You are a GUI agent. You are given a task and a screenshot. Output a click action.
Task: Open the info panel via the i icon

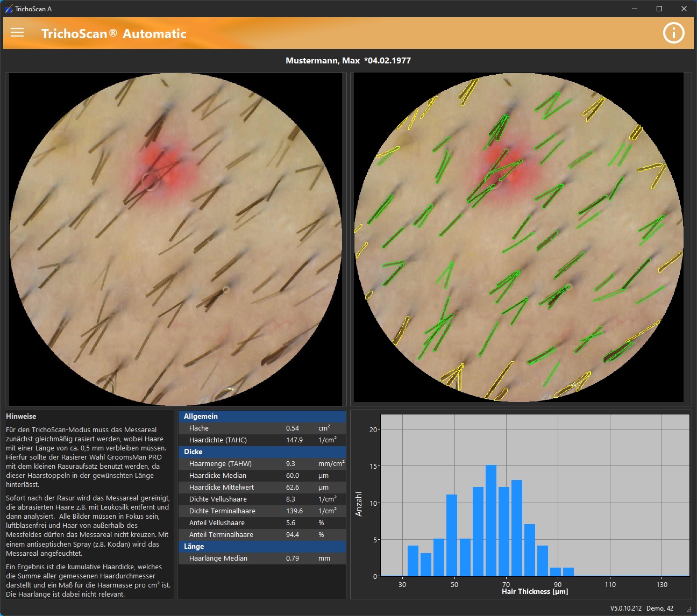(x=673, y=33)
